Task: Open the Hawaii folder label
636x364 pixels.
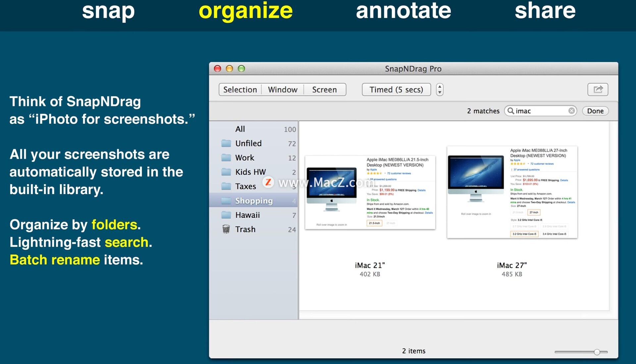Action: pyautogui.click(x=247, y=215)
